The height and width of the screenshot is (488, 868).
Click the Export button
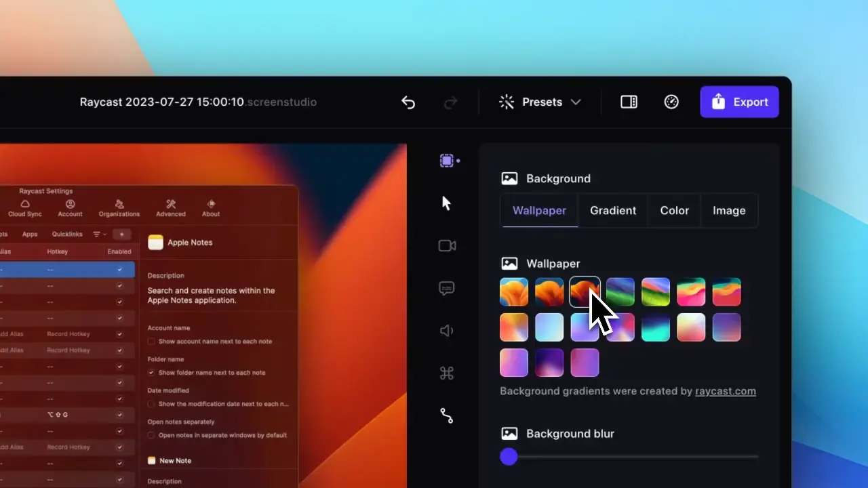coord(739,102)
